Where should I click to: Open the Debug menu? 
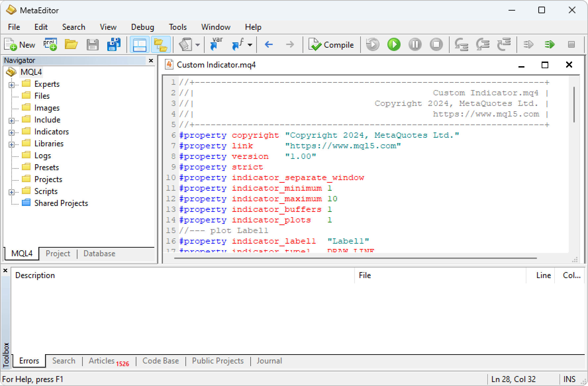(142, 27)
